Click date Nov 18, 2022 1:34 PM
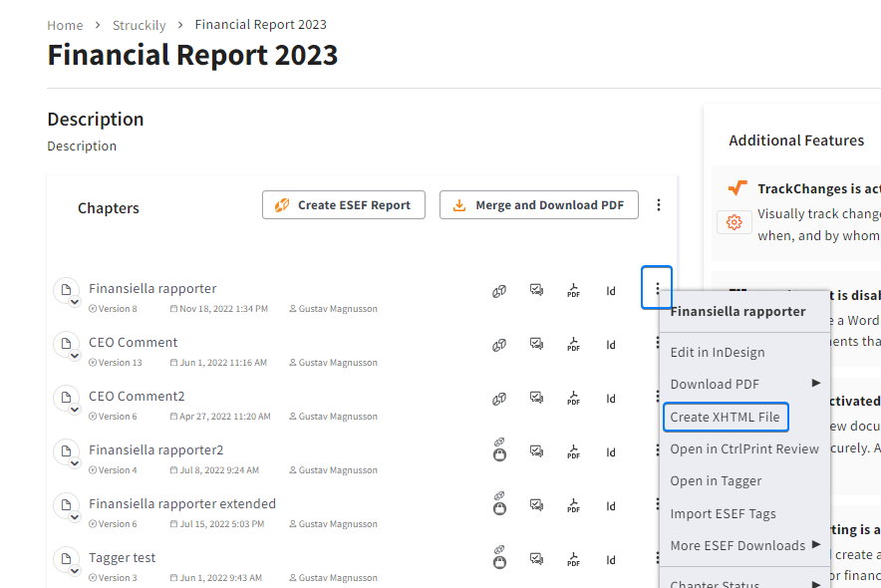Viewport: 881px width, 588px height. [x=219, y=309]
